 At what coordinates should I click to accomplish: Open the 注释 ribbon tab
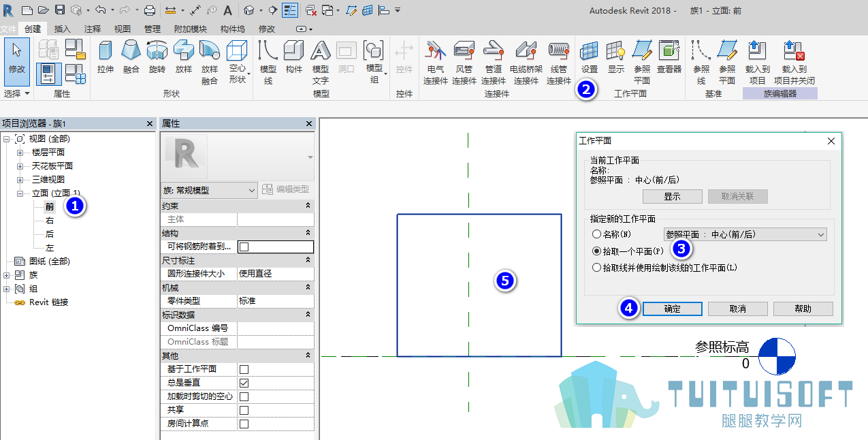(x=93, y=29)
